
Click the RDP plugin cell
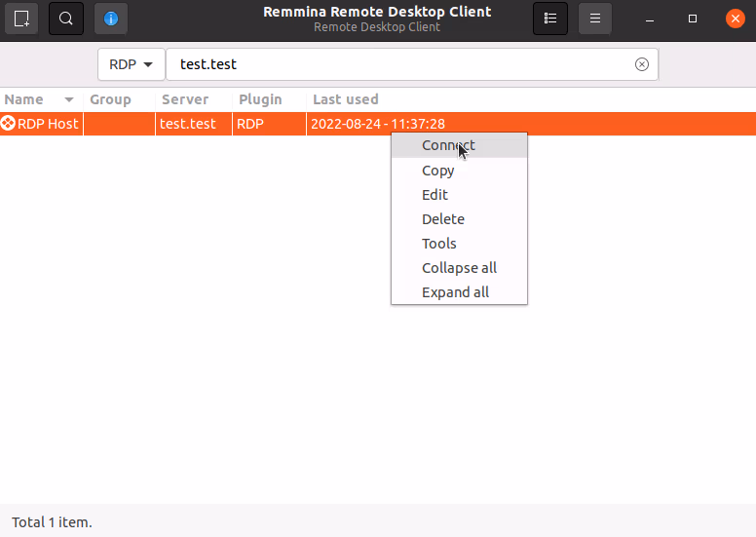coord(269,124)
